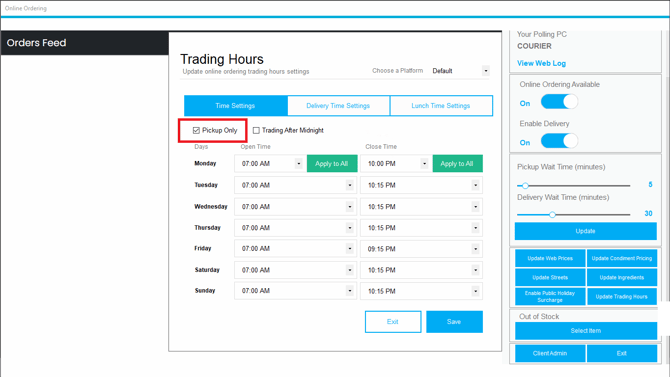670x377 pixels.
Task: Click Update Ingredients button
Action: 622,277
